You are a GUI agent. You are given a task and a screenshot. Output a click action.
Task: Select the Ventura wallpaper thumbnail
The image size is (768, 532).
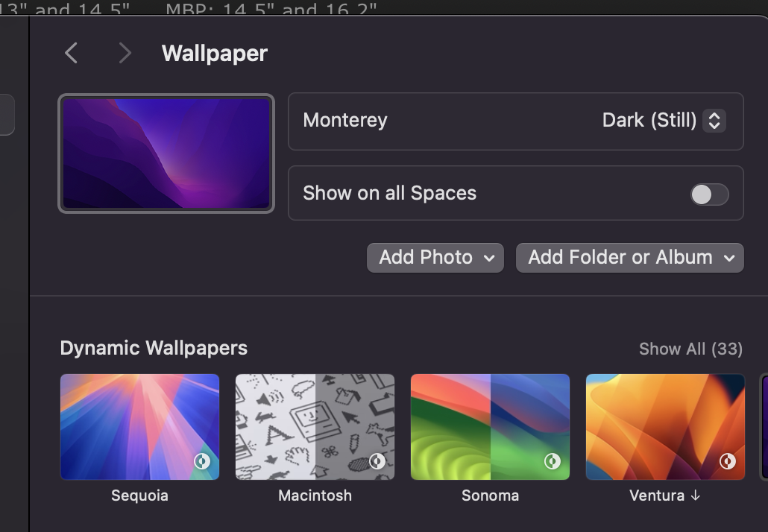click(x=665, y=427)
